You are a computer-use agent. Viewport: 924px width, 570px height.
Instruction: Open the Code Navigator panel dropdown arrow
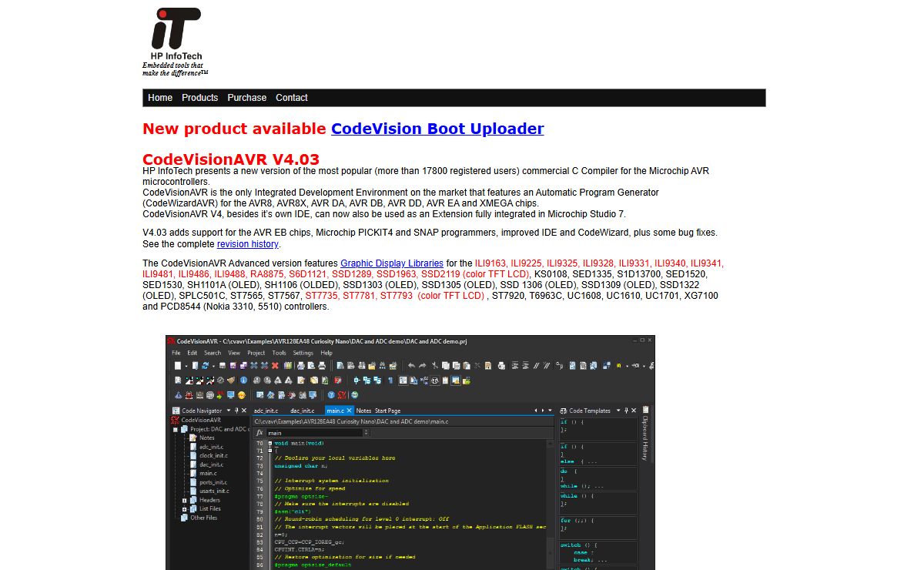(229, 411)
